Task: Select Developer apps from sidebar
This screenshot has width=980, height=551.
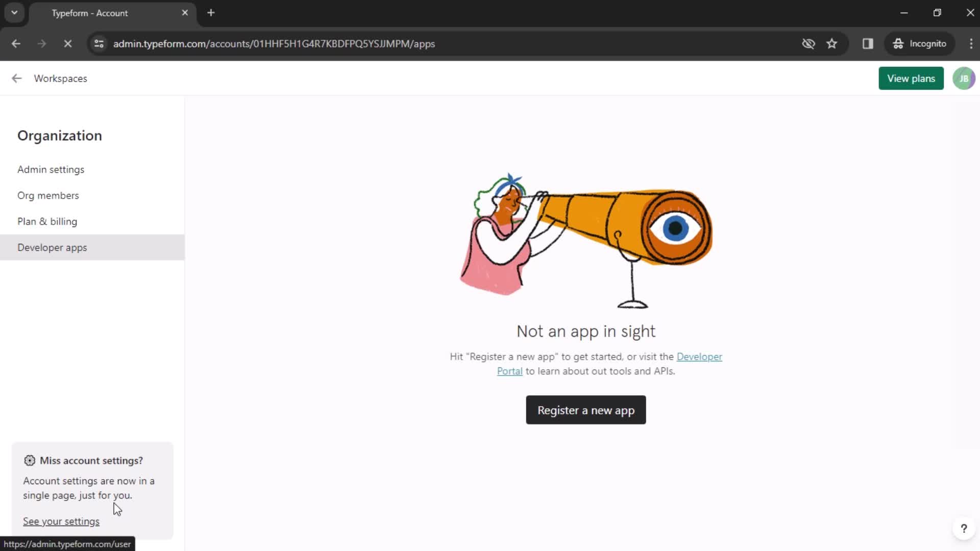Action: [52, 247]
